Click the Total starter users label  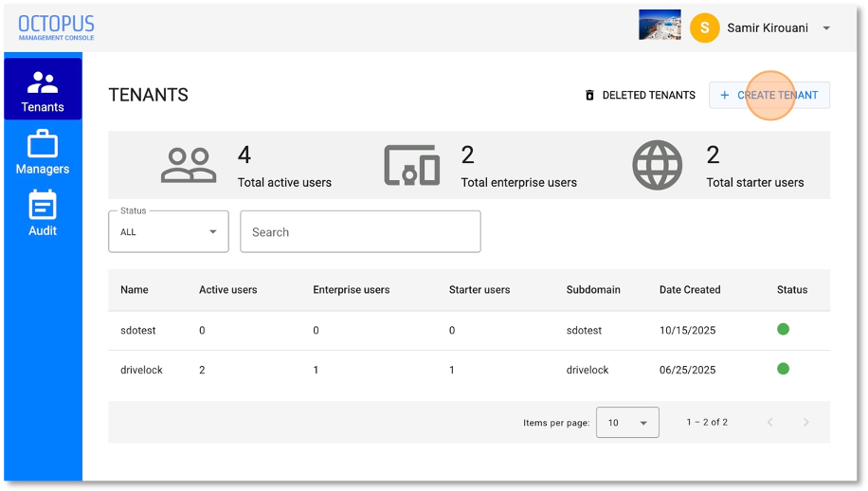[755, 183]
